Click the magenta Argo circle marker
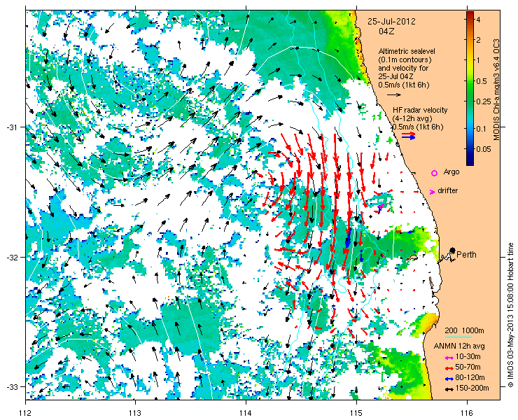Image resolution: width=518 pixels, height=420 pixels. coord(434,173)
